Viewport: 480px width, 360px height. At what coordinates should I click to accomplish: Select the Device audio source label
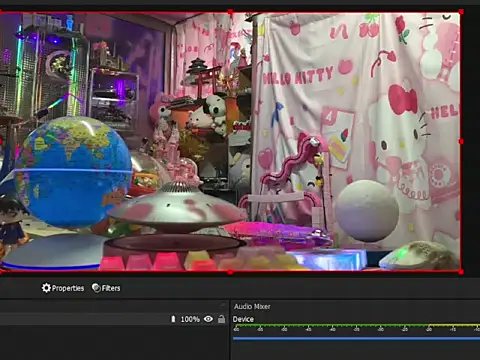point(243,319)
